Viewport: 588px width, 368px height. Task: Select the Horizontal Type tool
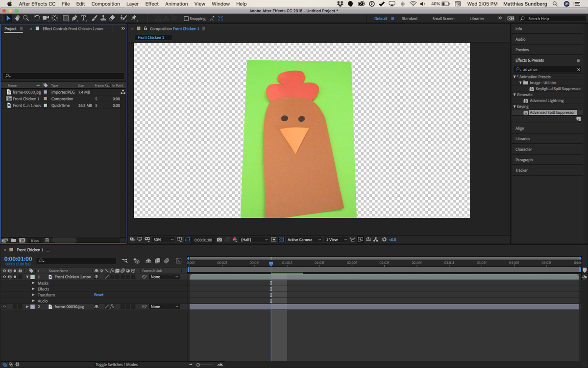click(84, 19)
